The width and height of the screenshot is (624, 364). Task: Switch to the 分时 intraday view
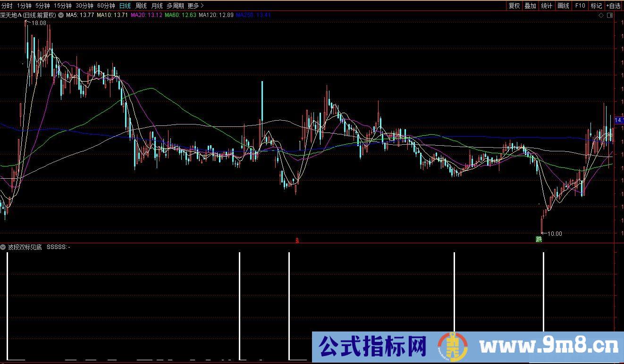point(7,6)
